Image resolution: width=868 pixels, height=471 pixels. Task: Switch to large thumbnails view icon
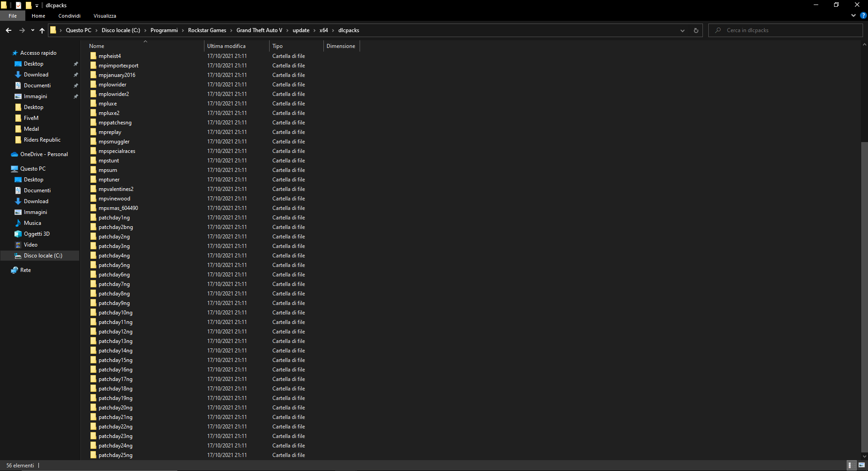[862, 465]
